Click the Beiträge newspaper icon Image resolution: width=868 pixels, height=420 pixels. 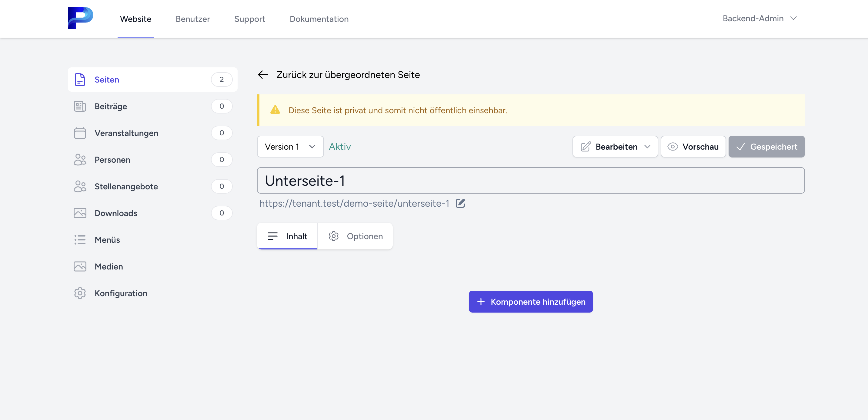(x=80, y=106)
